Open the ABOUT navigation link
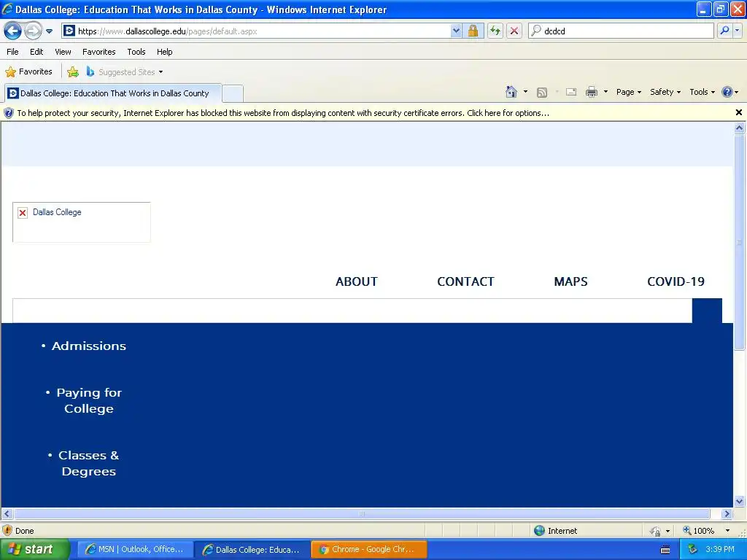The image size is (747, 560). tap(356, 281)
